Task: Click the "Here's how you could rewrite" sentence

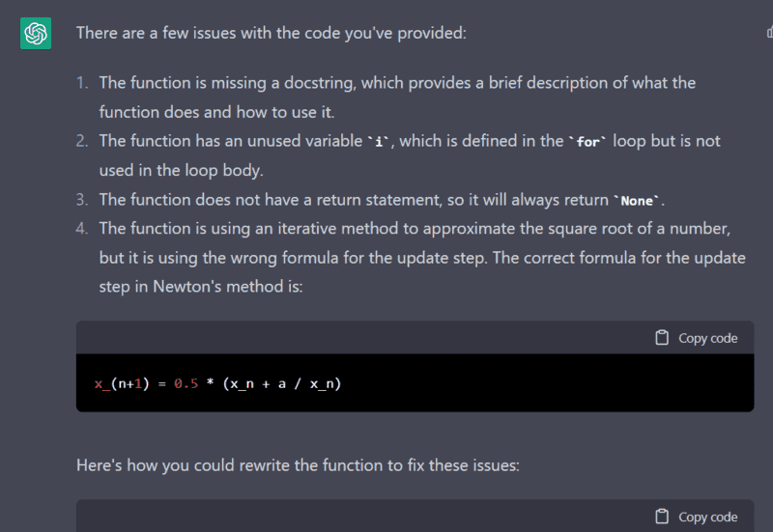Action: (298, 465)
